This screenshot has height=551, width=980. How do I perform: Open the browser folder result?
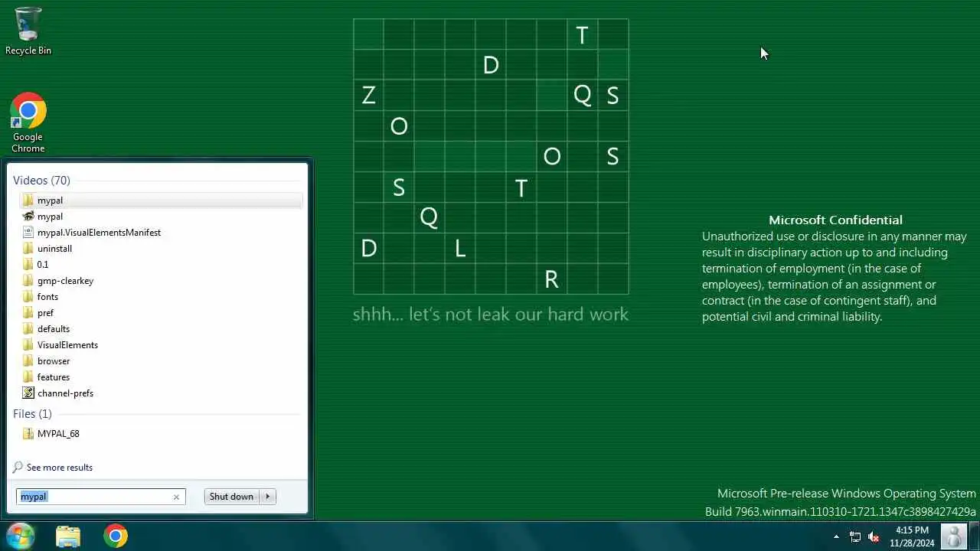click(161, 361)
